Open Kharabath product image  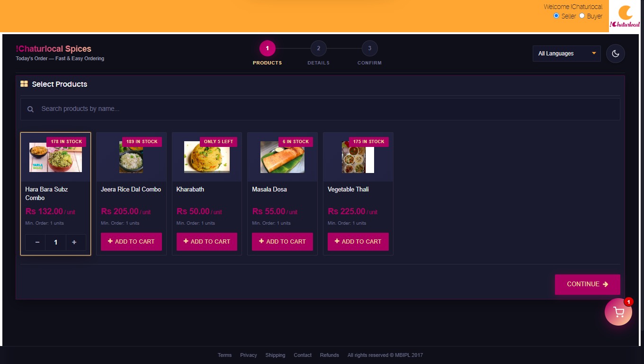tap(207, 157)
